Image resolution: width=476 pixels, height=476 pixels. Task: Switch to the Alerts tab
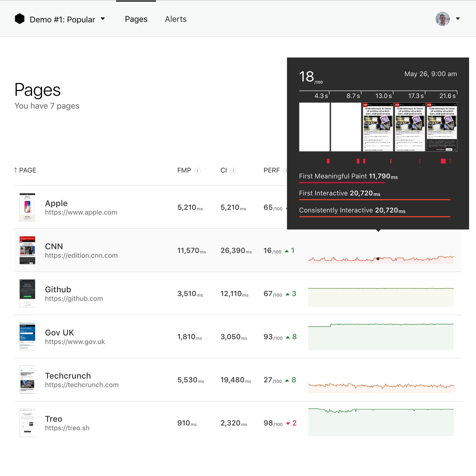176,19
